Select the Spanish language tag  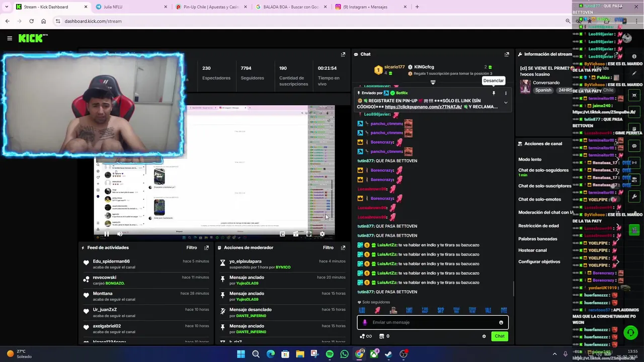coord(543,90)
